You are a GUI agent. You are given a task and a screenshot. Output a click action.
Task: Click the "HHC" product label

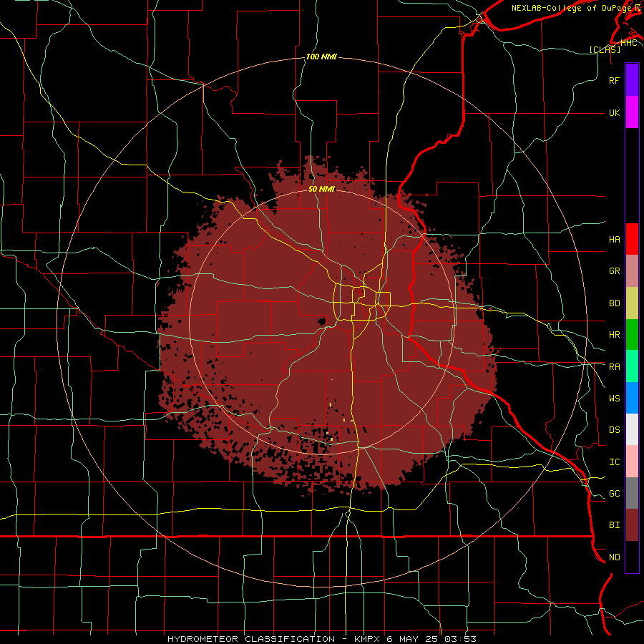click(628, 42)
